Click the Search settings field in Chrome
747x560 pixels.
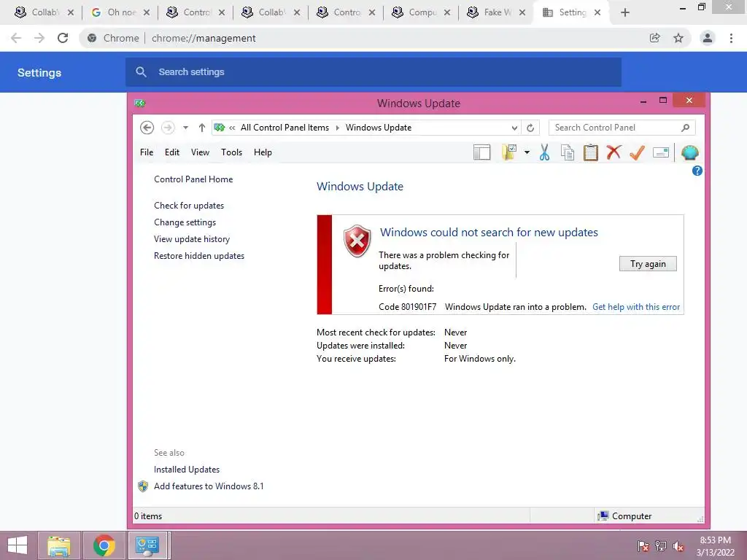click(x=373, y=72)
